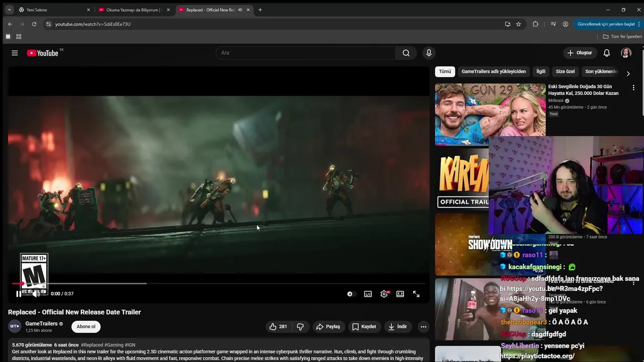Open the install app icon in address bar

(x=508, y=24)
